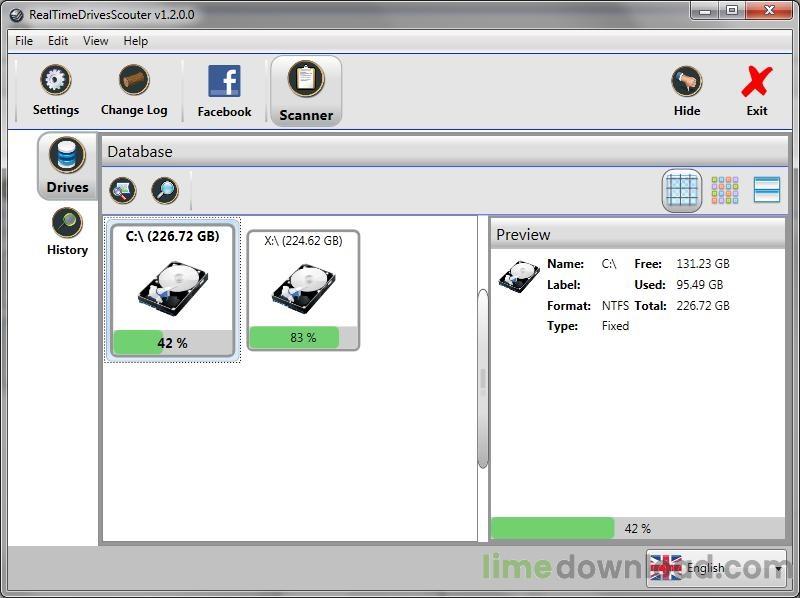Open the History sidebar icon
This screenshot has width=800, height=598.
(x=67, y=223)
